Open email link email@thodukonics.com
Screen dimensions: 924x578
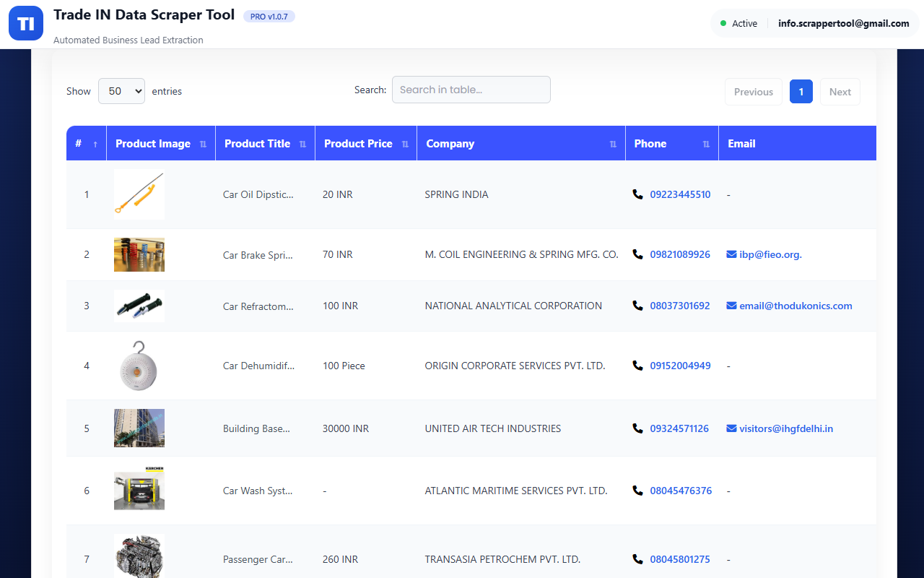[796, 306]
